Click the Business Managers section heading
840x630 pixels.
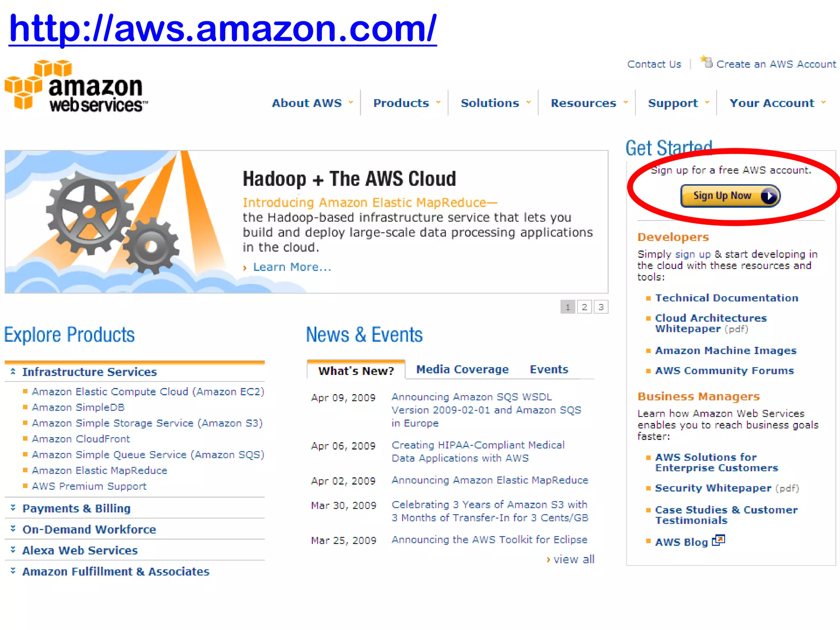698,397
